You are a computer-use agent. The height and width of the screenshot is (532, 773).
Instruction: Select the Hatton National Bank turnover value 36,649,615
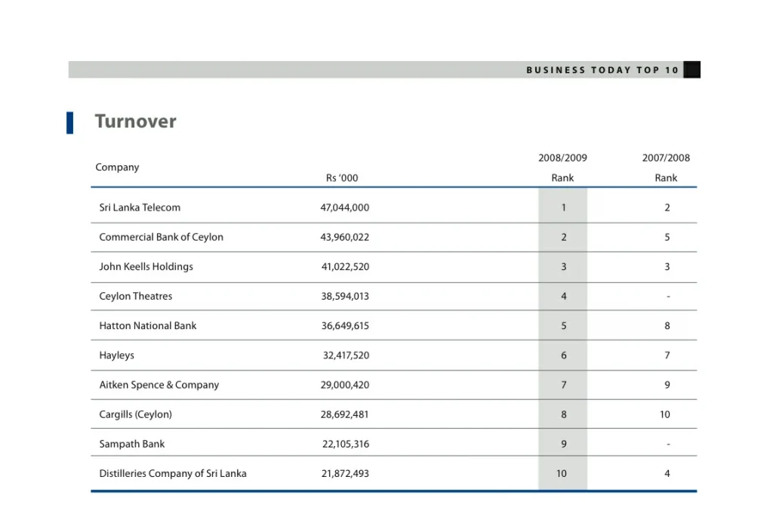(x=345, y=326)
